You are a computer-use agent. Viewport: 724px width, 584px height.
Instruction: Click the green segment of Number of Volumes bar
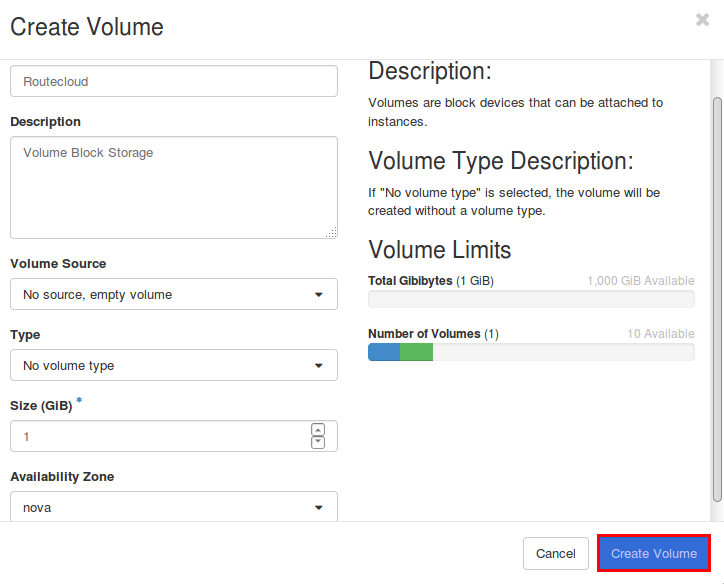(x=416, y=352)
